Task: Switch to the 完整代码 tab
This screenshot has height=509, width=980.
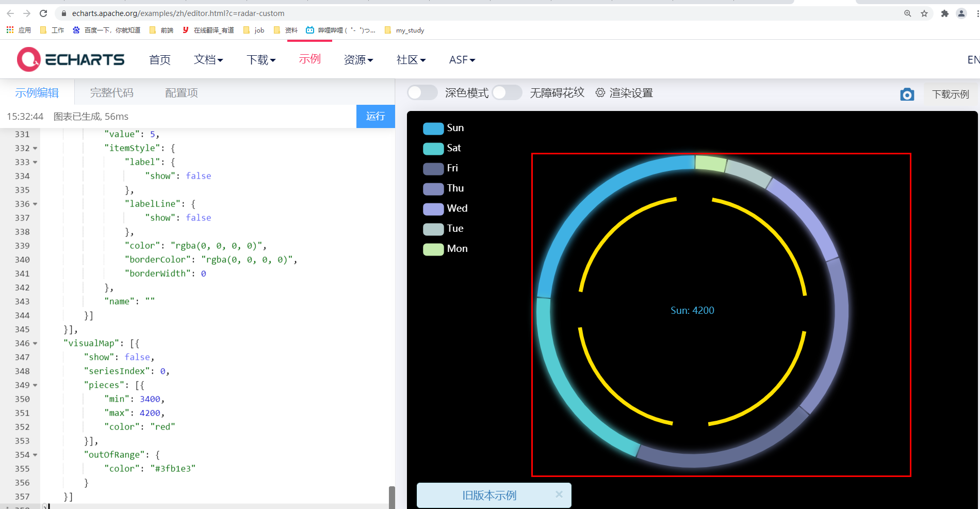Action: click(112, 93)
